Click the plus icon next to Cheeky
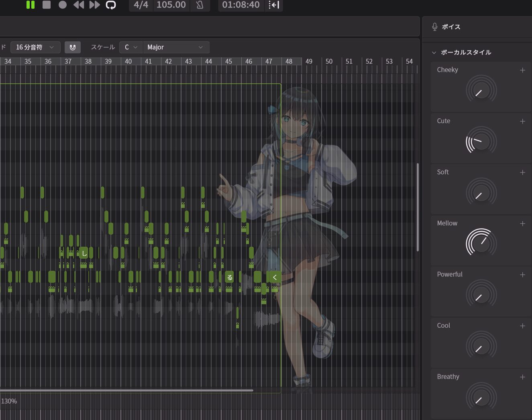Screen dimensions: 532x420 point(522,70)
